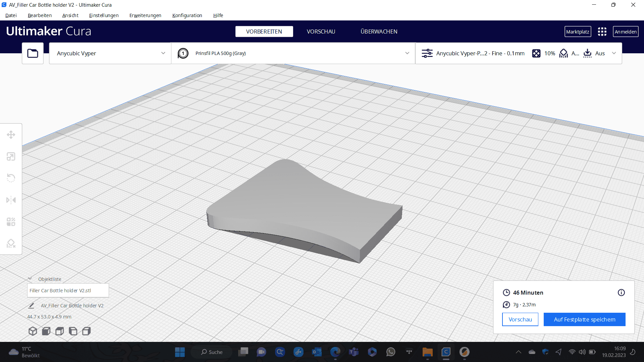Select Filler Car Bottle holder V2.stl item
The image size is (644, 362).
pos(68,291)
